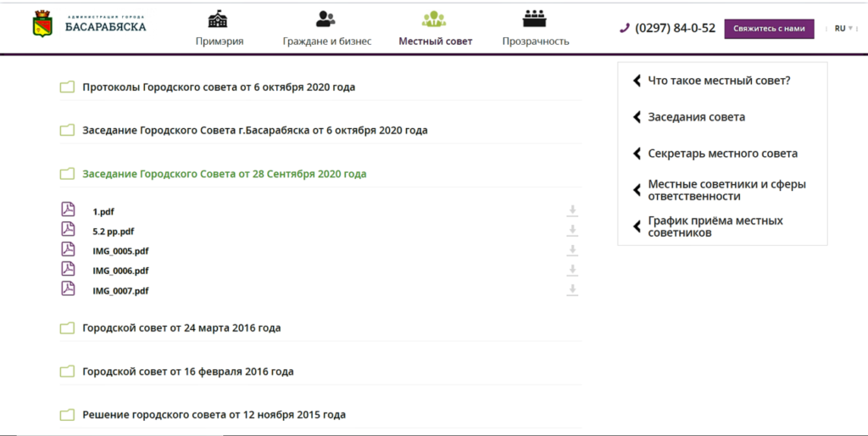This screenshot has height=436, width=868.
Task: Download the 1.pdf file via arrow icon
Action: point(572,210)
